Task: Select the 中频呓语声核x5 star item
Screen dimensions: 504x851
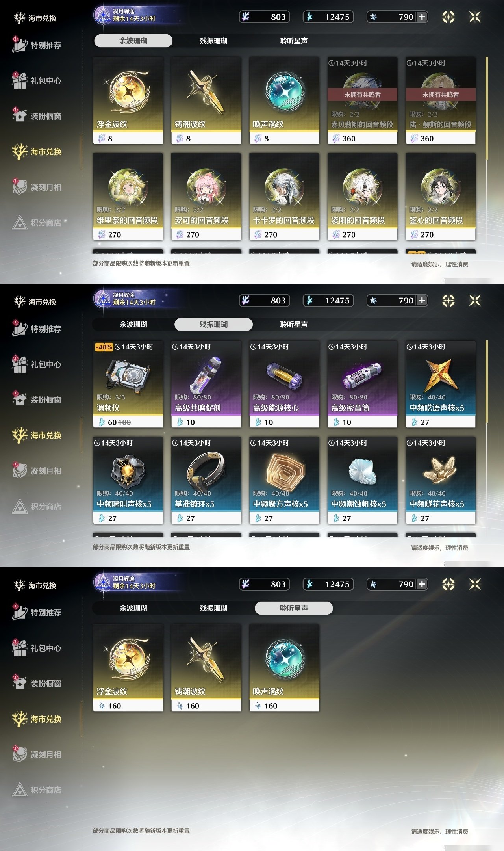Action: pos(441,384)
